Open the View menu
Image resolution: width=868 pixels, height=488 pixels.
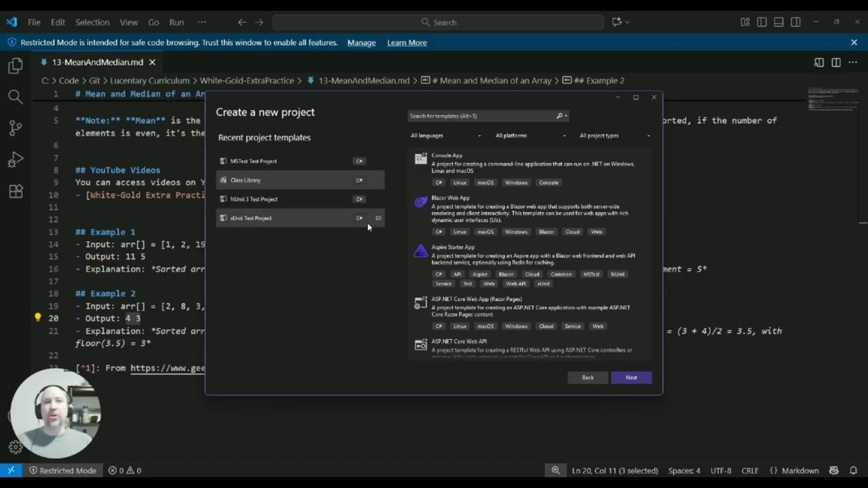click(x=129, y=22)
